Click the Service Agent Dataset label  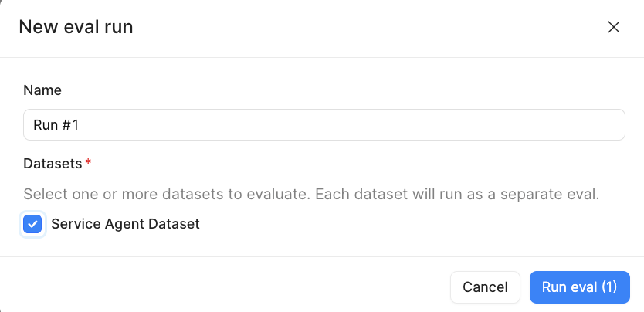[125, 225]
